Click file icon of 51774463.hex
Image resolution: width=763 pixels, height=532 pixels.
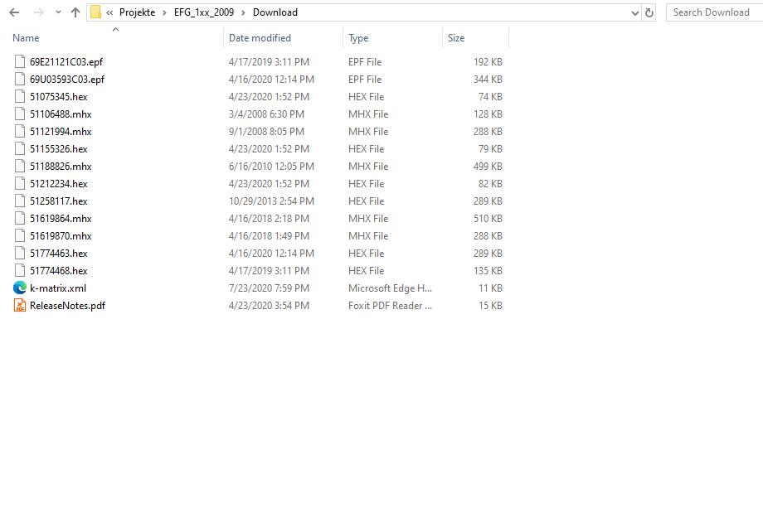tap(19, 253)
